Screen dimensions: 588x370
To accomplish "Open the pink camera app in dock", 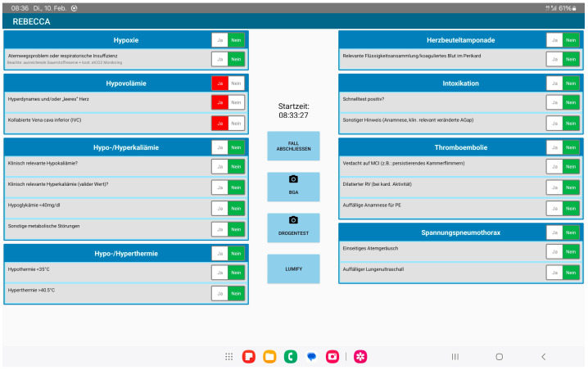I will pos(332,357).
